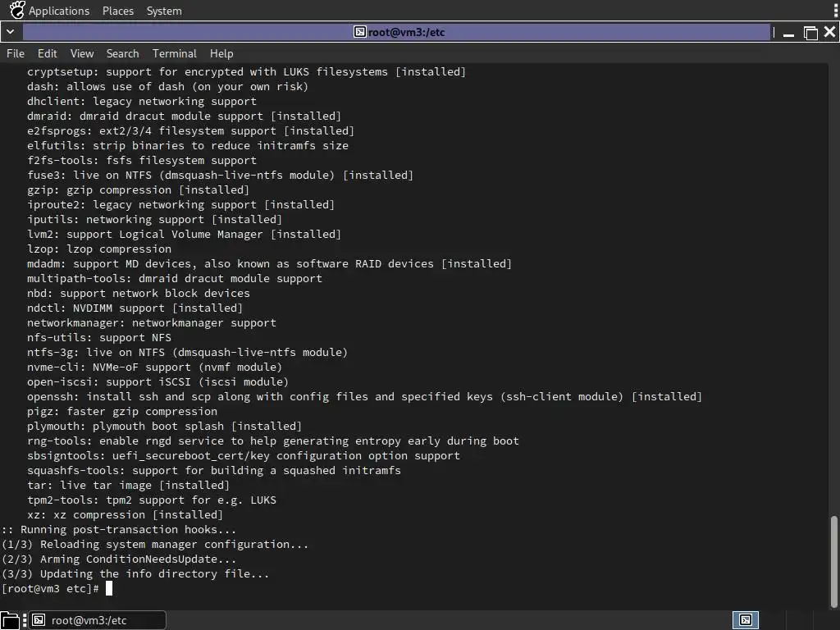Click the 'pigz: faster gzip compression' line
840x630 pixels.
click(x=122, y=412)
